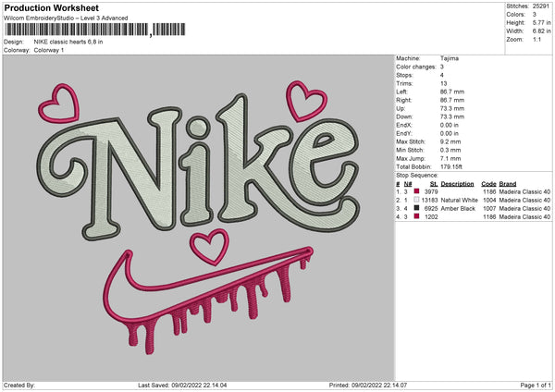This screenshot has width=555, height=392.
Task: Click the barcode under the worksheet title
Action: coord(95,30)
